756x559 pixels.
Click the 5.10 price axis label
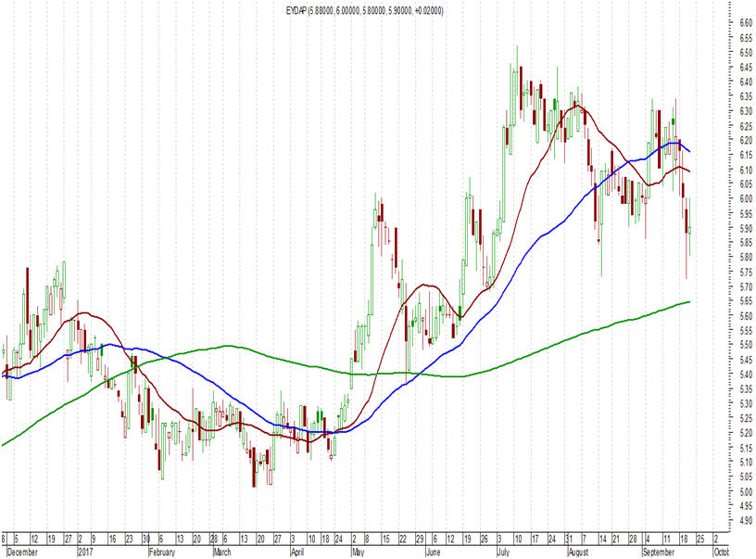coord(746,462)
